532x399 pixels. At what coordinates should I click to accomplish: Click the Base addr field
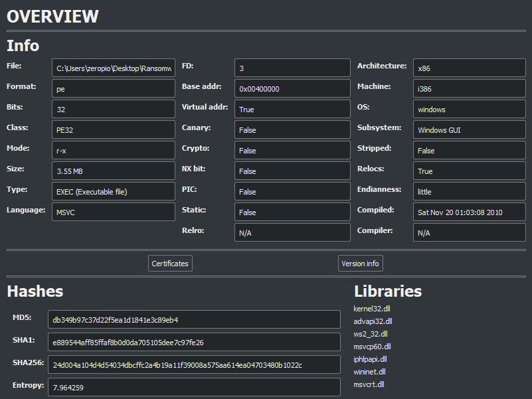(x=292, y=88)
